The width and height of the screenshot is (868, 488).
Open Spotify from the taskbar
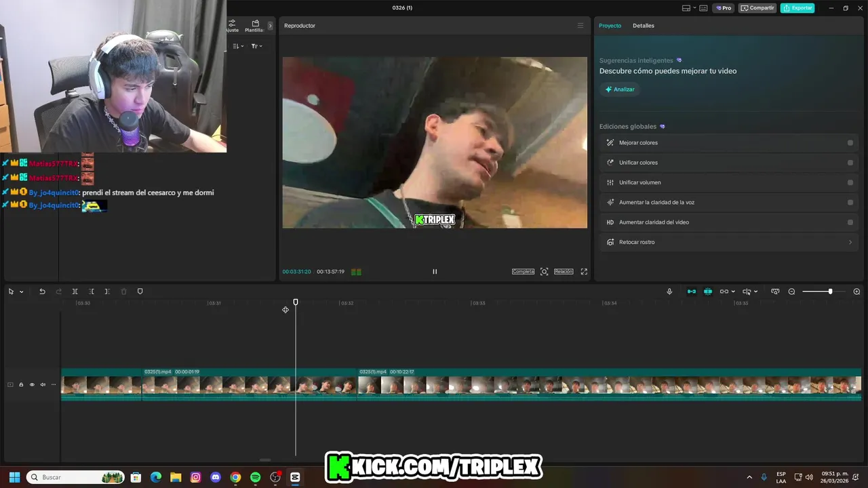[x=255, y=477]
